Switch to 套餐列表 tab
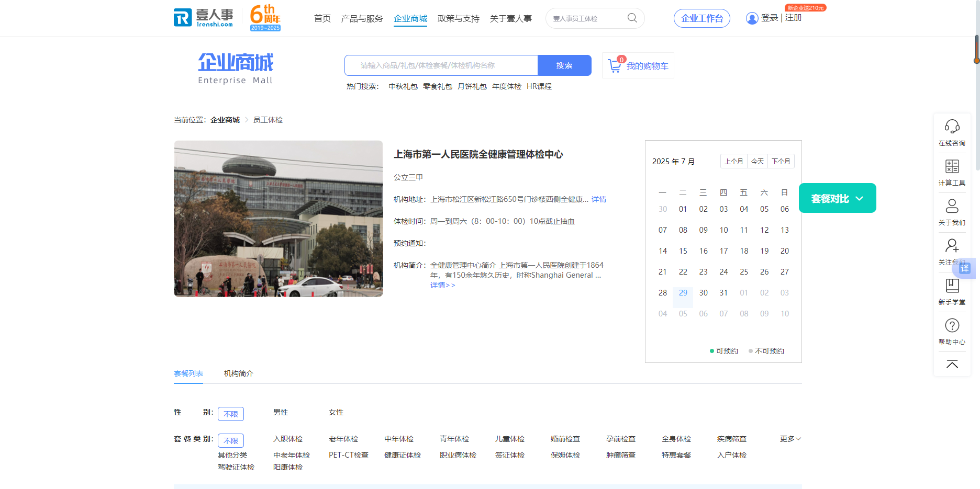Viewport: 980px width, 489px height. click(188, 373)
